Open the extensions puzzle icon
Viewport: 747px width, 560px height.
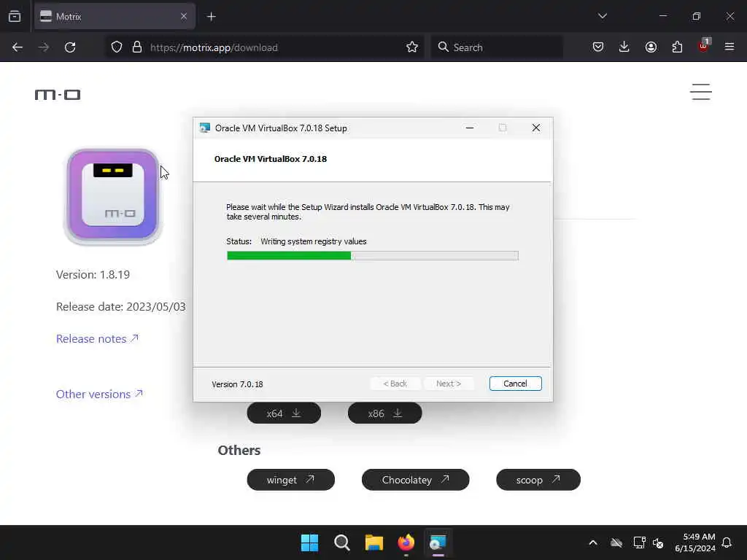[677, 47]
